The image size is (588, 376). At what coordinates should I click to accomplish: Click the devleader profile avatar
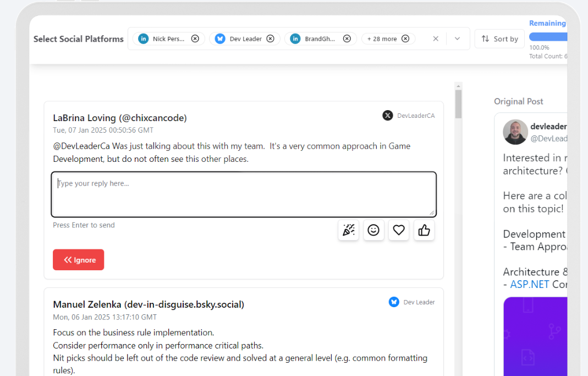coord(515,132)
